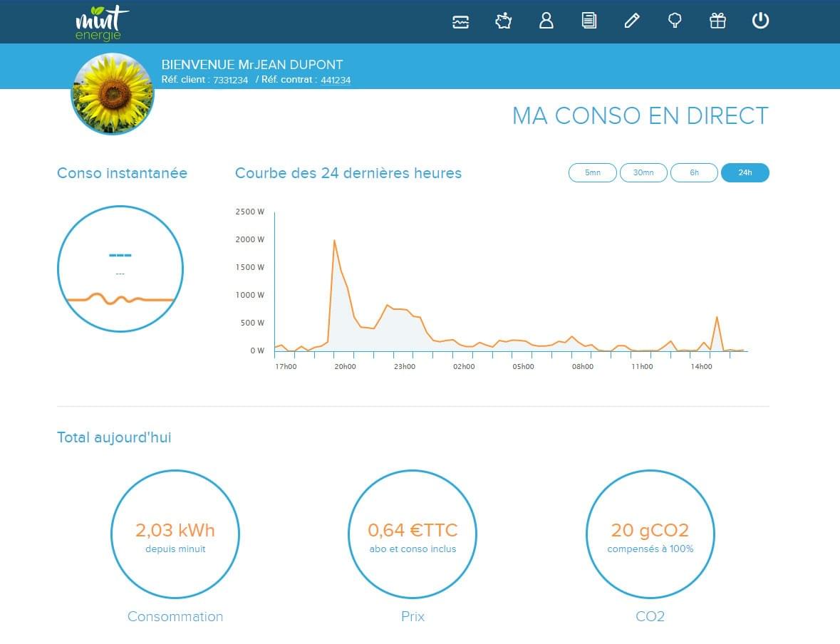Click the pencil edit icon
The height and width of the screenshot is (644, 840).
632,21
